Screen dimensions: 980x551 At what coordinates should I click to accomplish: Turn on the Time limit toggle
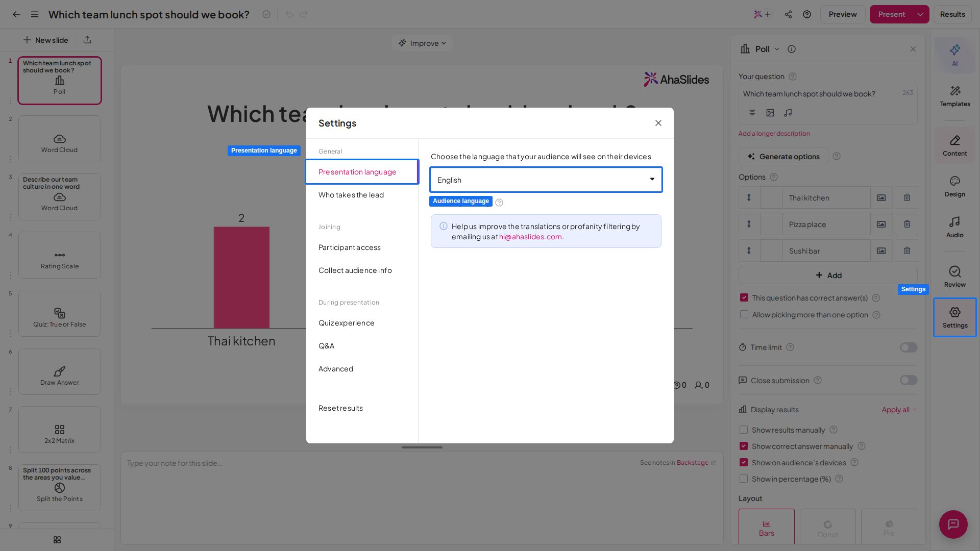[908, 347]
